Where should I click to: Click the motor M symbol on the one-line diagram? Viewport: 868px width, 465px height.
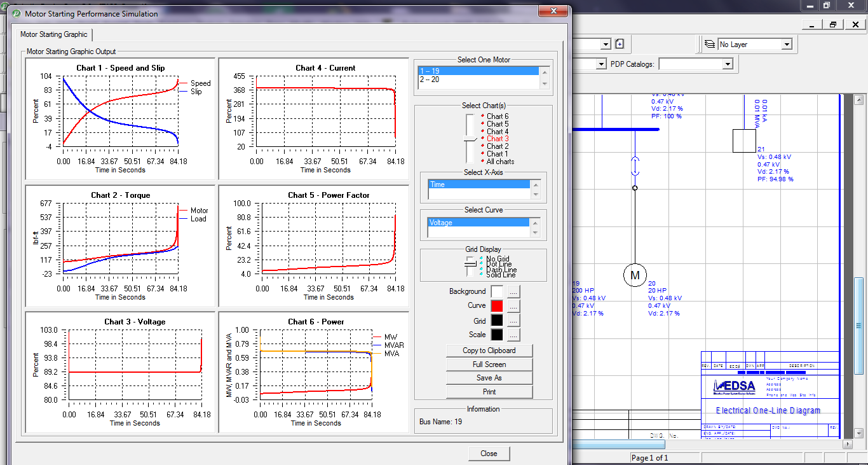(x=635, y=276)
